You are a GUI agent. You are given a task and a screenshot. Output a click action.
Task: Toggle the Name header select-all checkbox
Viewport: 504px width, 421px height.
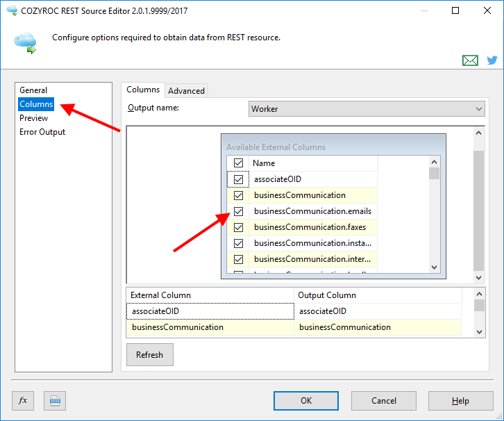[x=238, y=163]
